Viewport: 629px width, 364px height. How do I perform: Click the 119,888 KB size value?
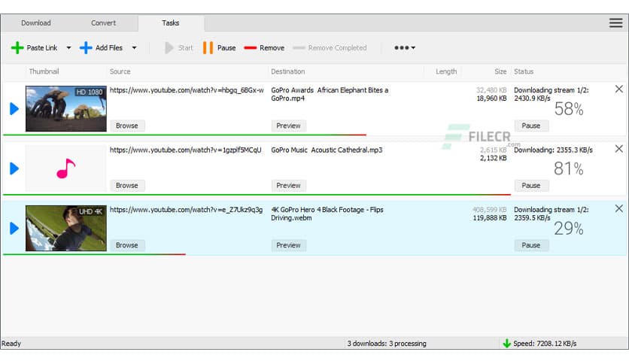pos(490,217)
